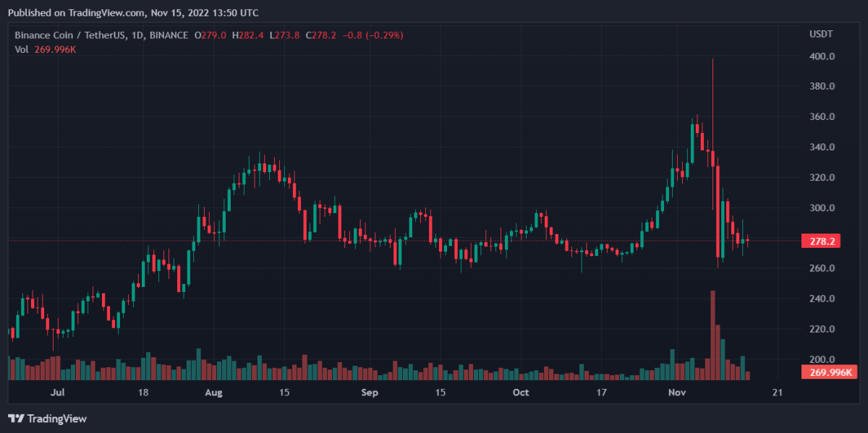Click the Jul date axis label
Viewport: 868px width, 433px height.
58,393
